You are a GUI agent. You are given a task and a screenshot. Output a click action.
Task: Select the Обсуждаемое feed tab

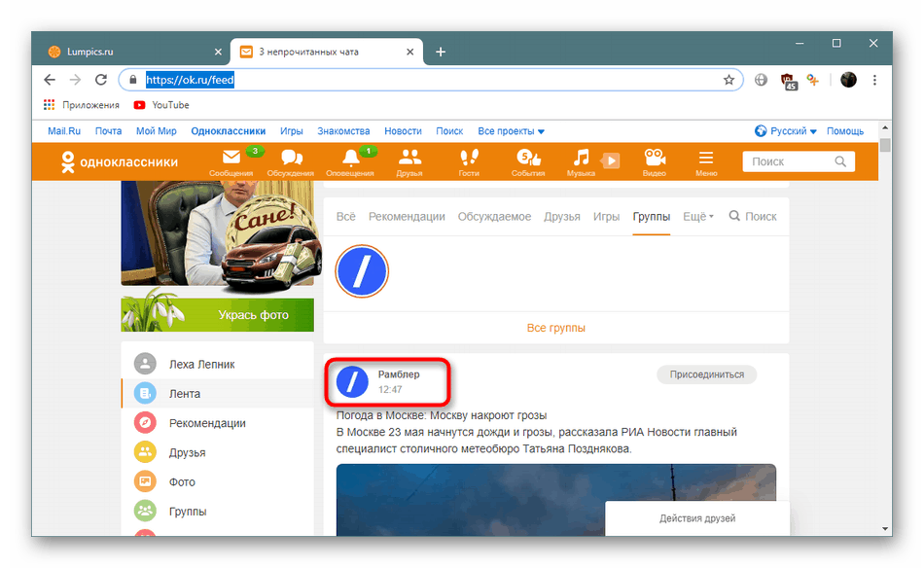(494, 216)
